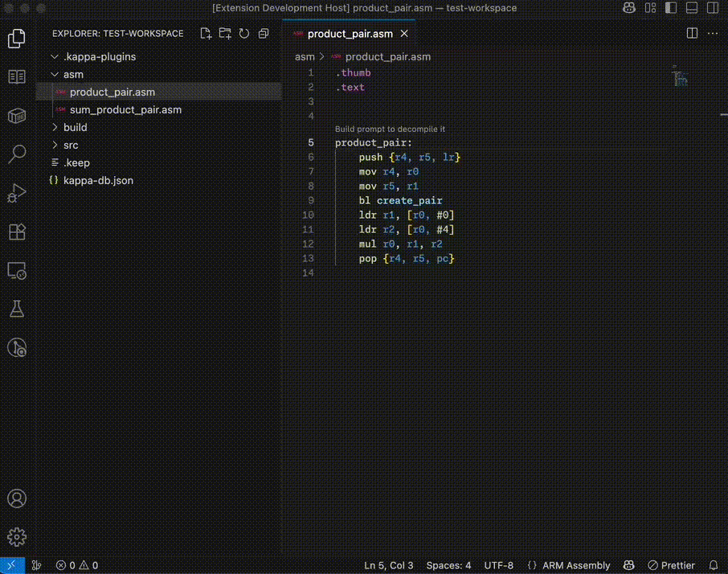The image size is (728, 574).
Task: Click the New File icon in Explorer
Action: pyautogui.click(x=207, y=34)
